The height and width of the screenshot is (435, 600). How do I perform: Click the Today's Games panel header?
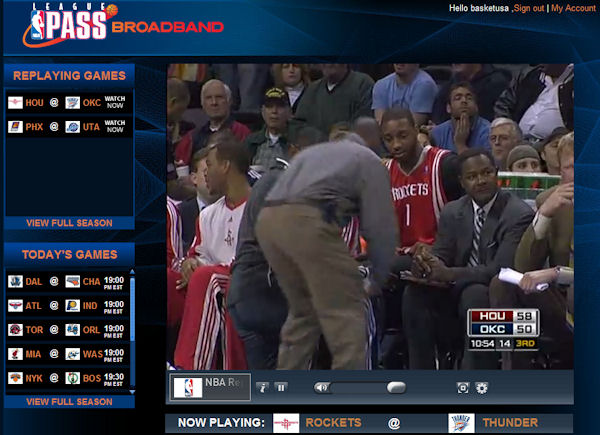pos(69,255)
